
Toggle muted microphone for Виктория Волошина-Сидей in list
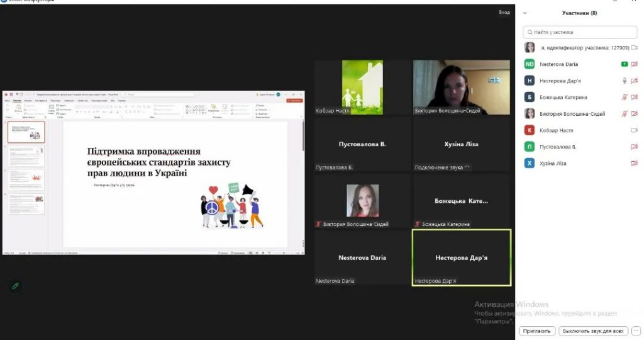(624, 114)
